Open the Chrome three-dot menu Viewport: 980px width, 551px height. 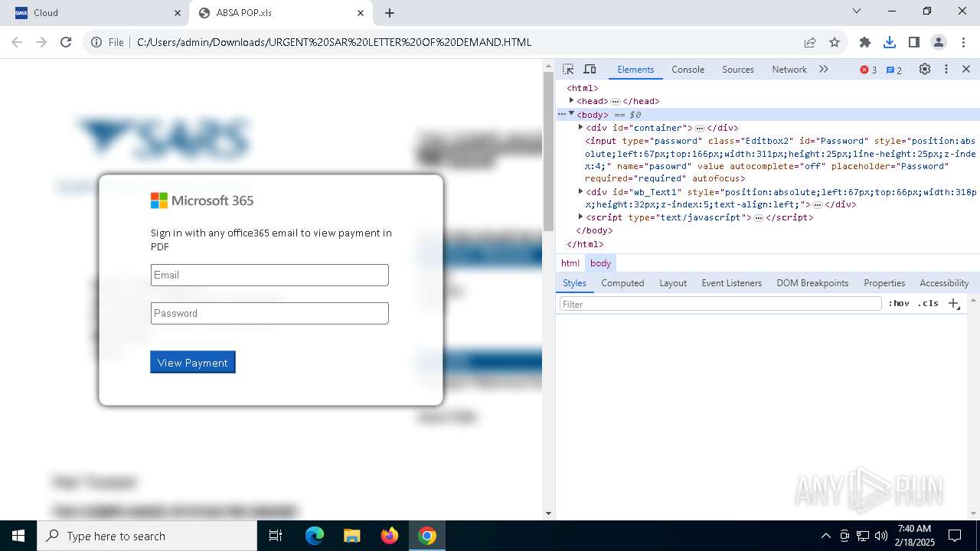(x=962, y=42)
